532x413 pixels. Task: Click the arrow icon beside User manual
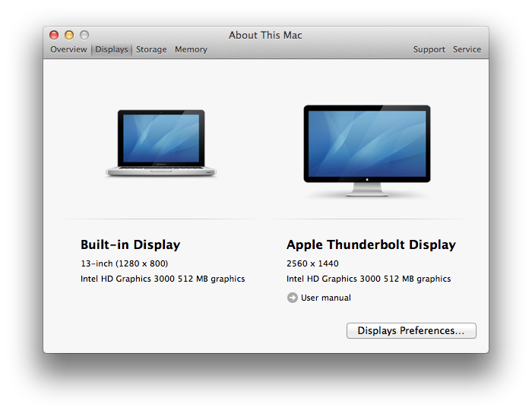[x=292, y=298]
